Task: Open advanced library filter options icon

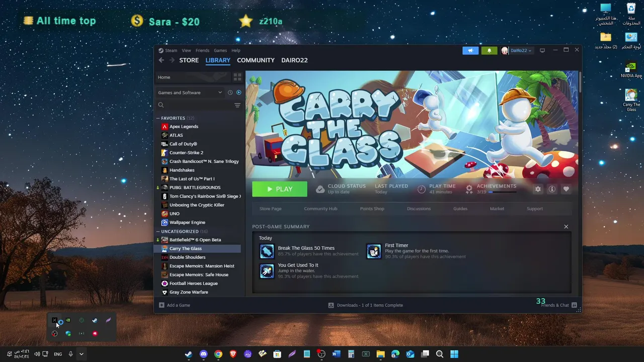Action: click(237, 105)
